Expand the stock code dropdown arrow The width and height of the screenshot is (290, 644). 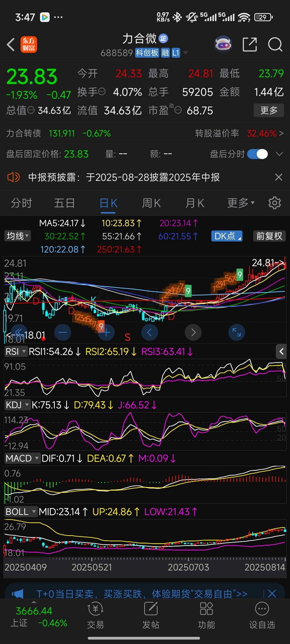tap(185, 53)
